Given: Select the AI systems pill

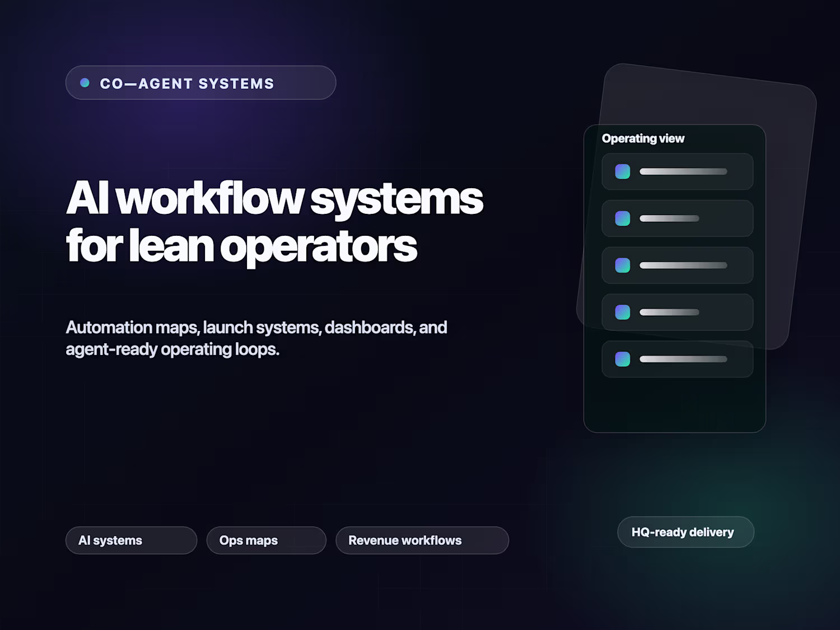Looking at the screenshot, I should pos(131,540).
